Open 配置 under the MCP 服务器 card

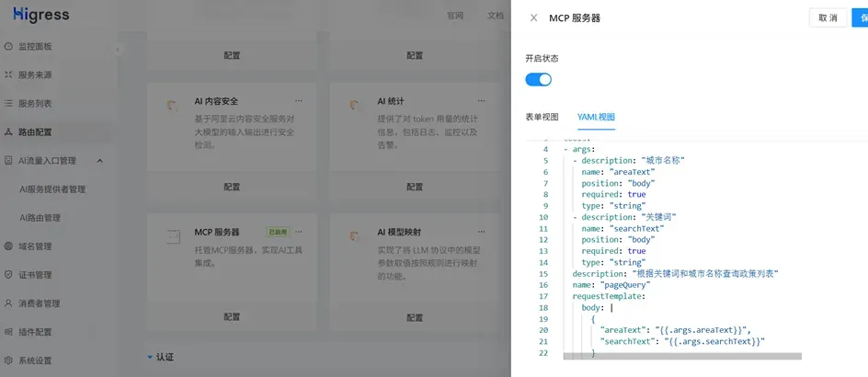click(232, 317)
